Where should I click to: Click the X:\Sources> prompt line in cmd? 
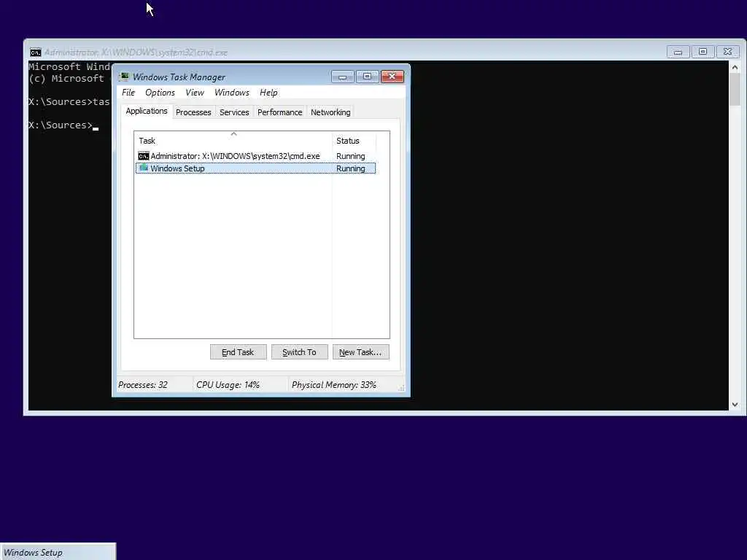63,125
